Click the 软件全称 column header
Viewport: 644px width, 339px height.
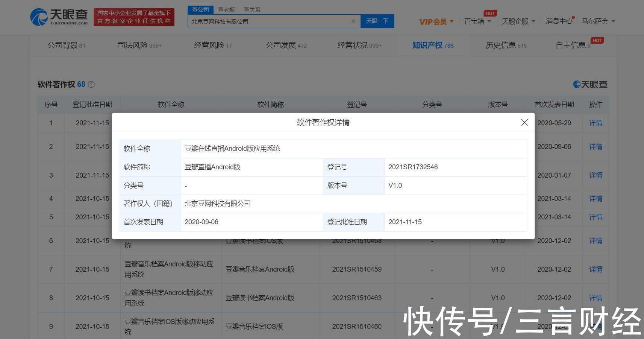point(171,105)
